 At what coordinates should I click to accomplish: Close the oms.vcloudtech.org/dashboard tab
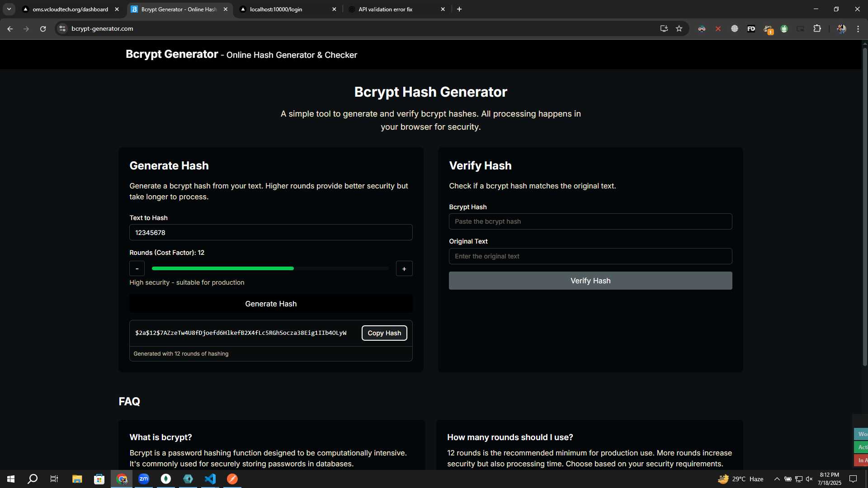pos(117,9)
